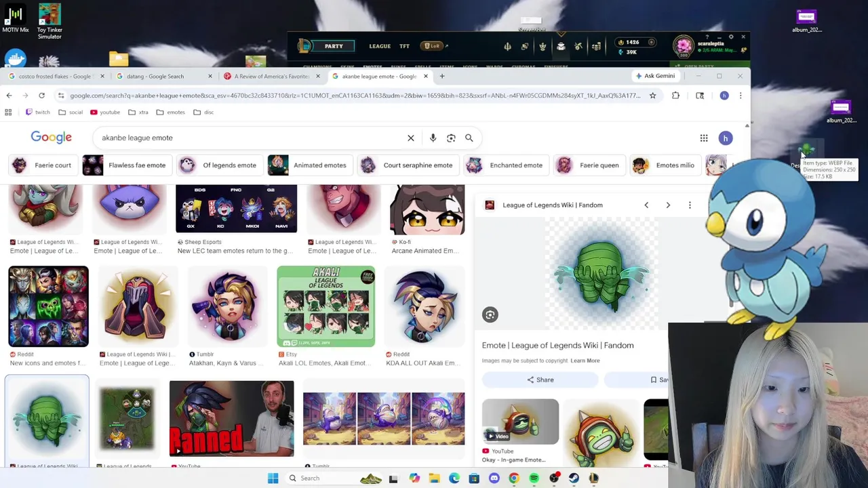This screenshot has height=488, width=868.
Task: Open File Explorer from taskbar
Action: point(434,479)
